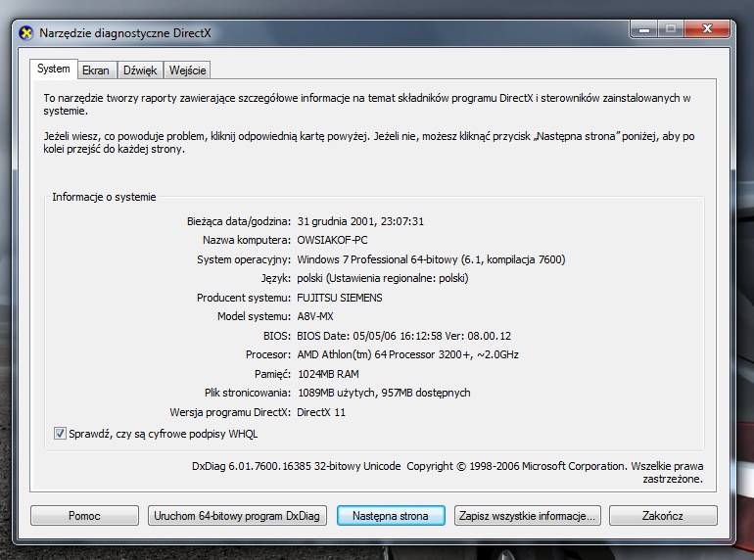Click the 1024MB RAM value

pos(328,374)
